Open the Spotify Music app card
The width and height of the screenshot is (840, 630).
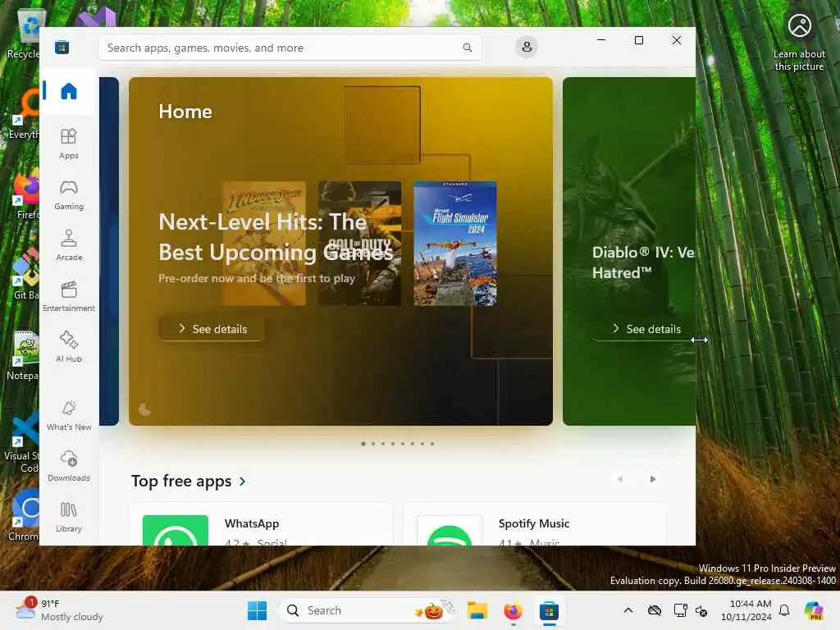pos(535,524)
